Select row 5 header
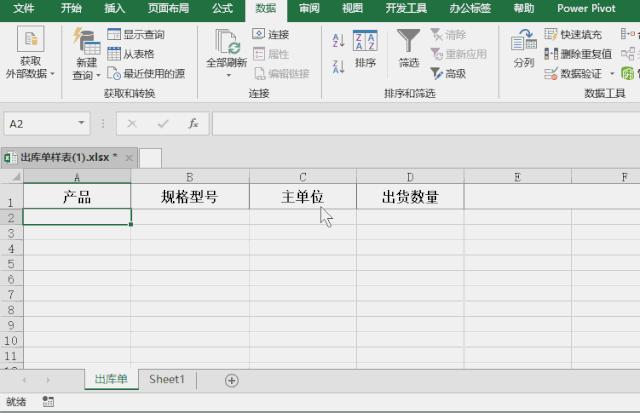640x413 pixels. [11, 264]
